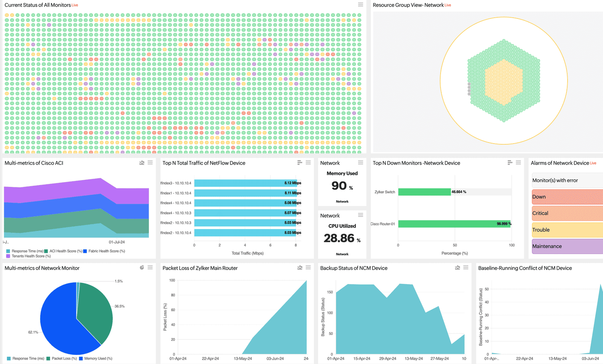Click the Critical alarm status bar
Viewport: 603px width, 364px height.
(x=567, y=213)
